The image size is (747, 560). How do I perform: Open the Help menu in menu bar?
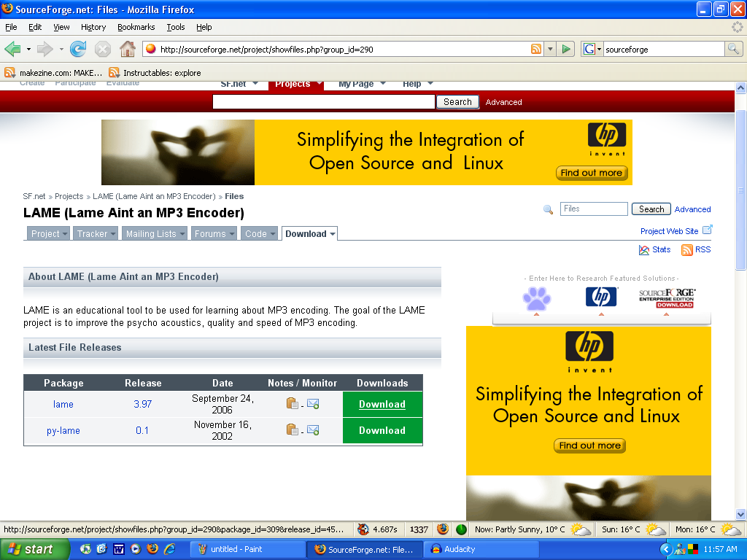tap(204, 27)
